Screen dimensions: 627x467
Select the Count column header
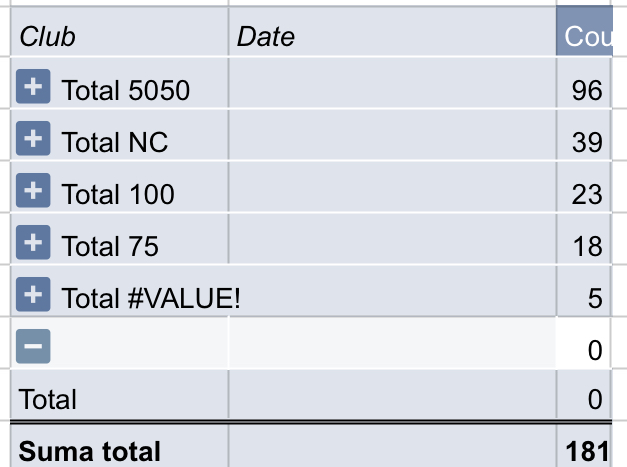click(584, 31)
